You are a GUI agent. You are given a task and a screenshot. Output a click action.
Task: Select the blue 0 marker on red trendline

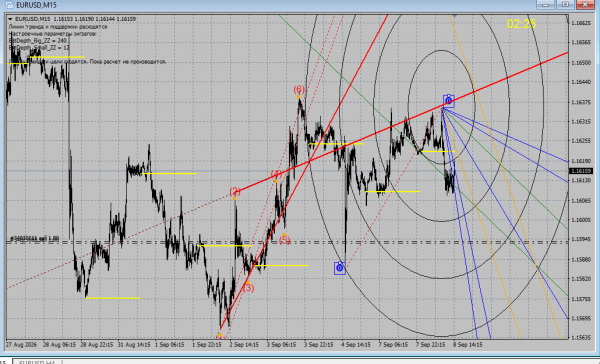click(x=448, y=101)
